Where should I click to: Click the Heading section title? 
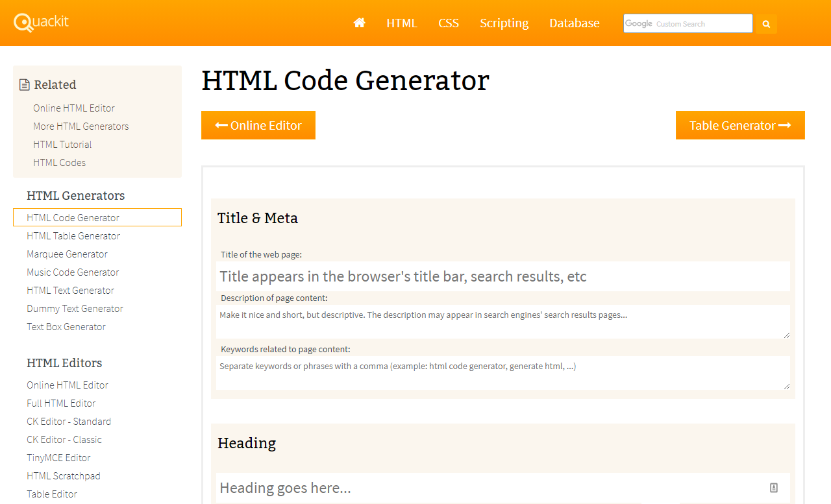point(247,443)
